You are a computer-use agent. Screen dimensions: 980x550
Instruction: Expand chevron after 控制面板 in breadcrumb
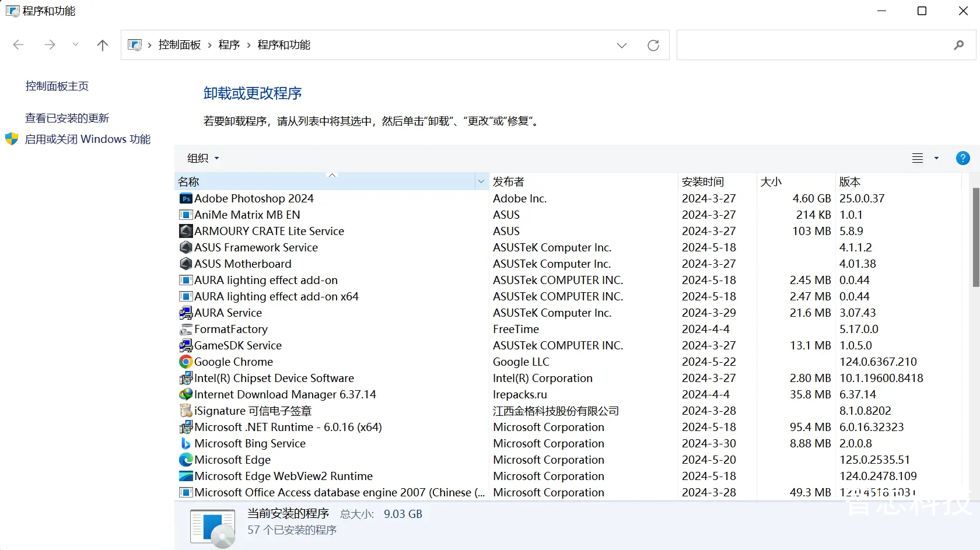[210, 45]
